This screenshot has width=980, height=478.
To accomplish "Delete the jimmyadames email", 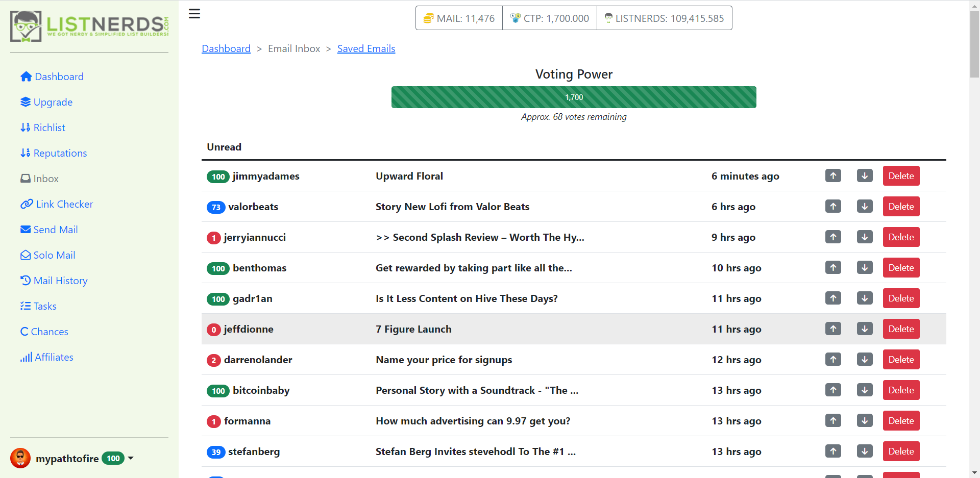I will tap(901, 176).
